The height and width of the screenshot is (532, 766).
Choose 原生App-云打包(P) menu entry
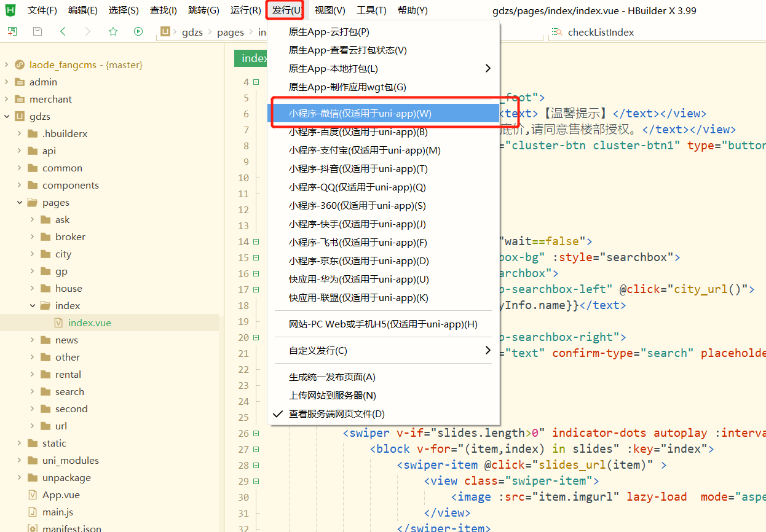pos(384,32)
